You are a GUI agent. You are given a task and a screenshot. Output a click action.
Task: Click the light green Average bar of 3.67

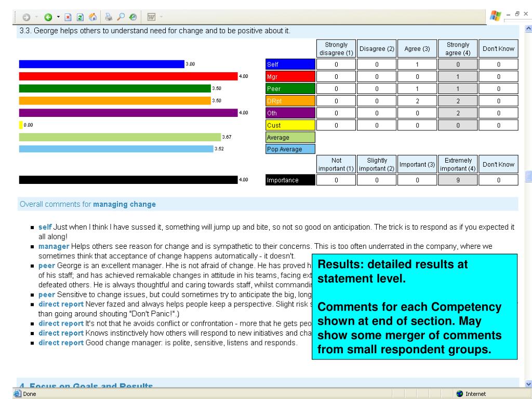120,137
